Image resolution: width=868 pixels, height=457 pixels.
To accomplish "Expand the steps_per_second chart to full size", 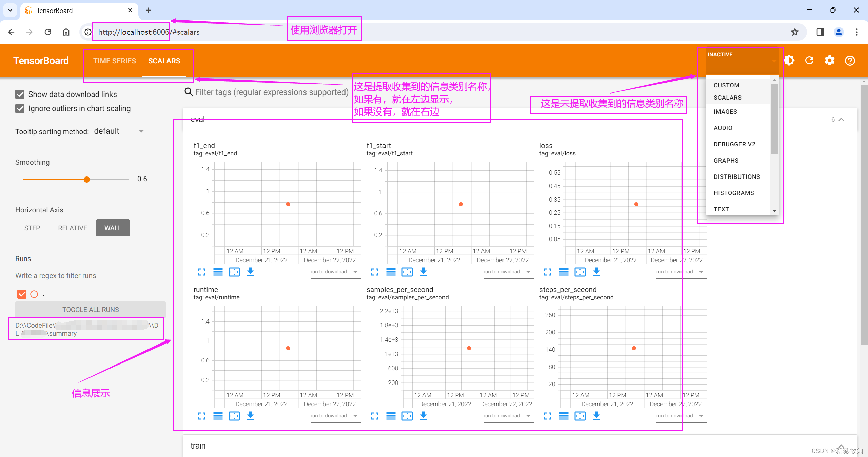I will tap(548, 416).
